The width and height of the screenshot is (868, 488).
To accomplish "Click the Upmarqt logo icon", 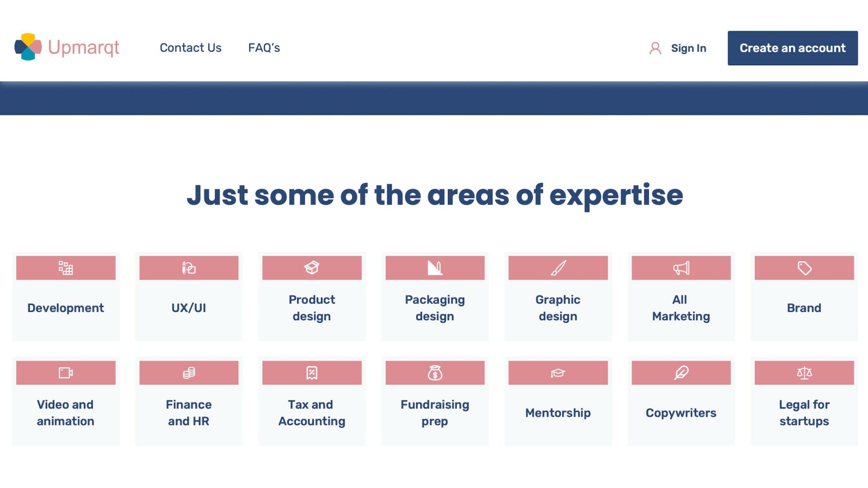I will [28, 47].
